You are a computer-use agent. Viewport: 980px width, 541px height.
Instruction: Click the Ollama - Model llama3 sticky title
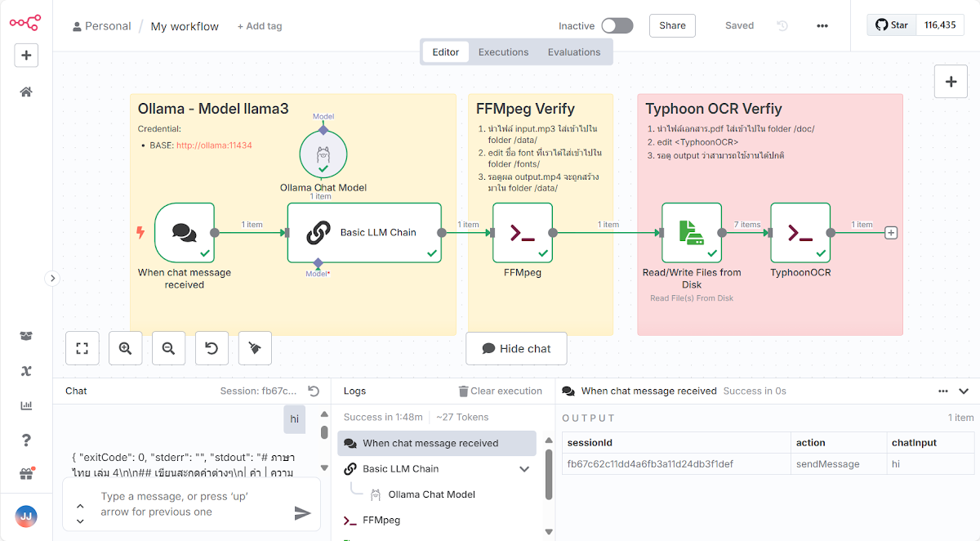click(x=213, y=109)
